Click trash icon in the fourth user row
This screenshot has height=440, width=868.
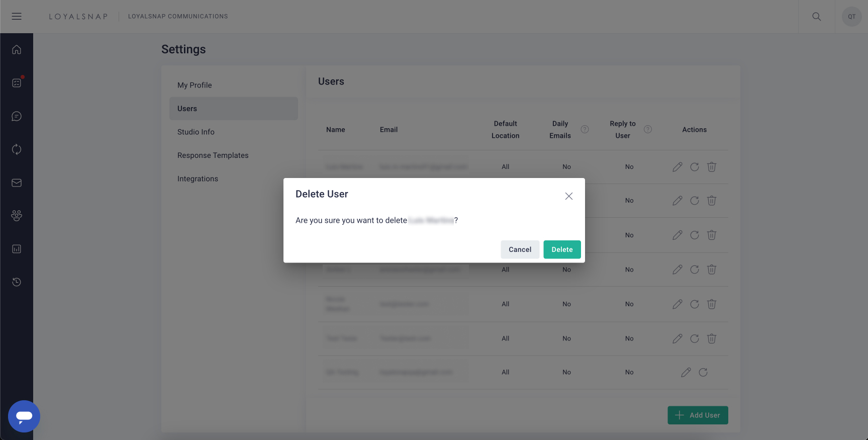click(x=712, y=270)
